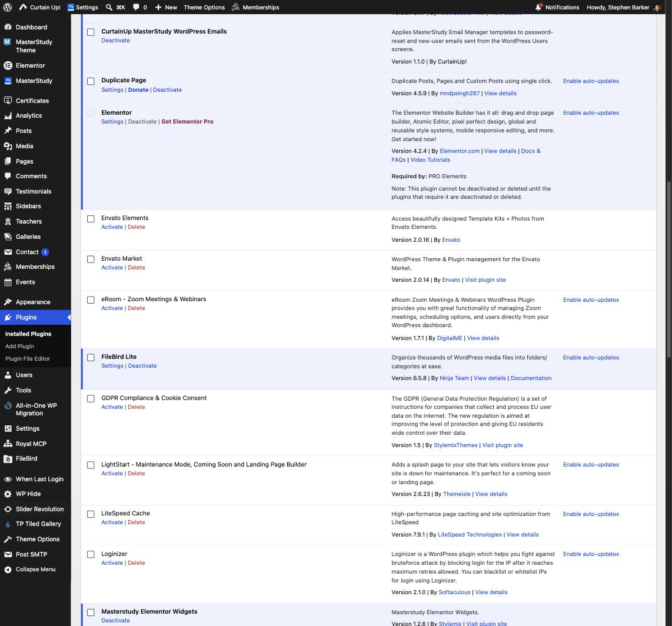Open the New content menu in admin bar
672x626 pixels.
166,7
